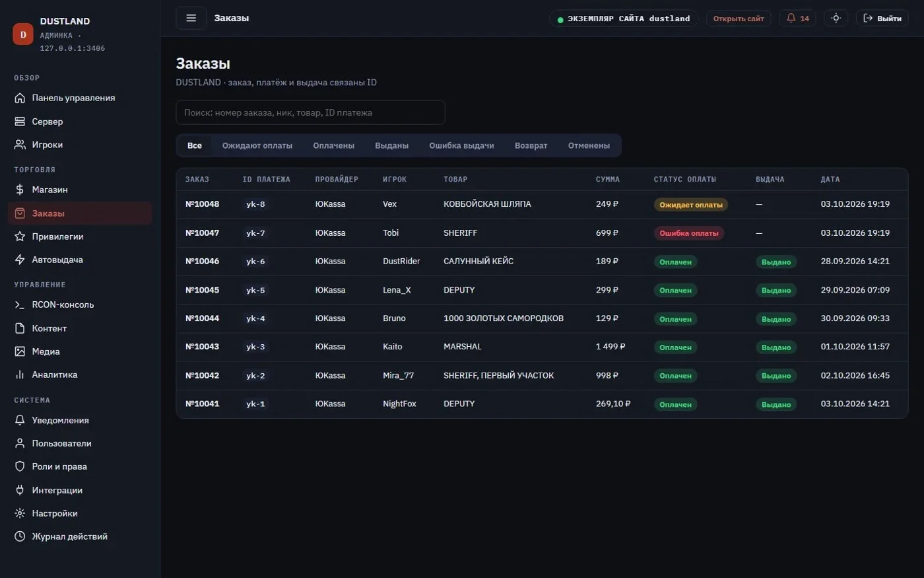Image resolution: width=924 pixels, height=578 pixels.
Task: Toggle the light/dark theme sun button
Action: [x=836, y=18]
